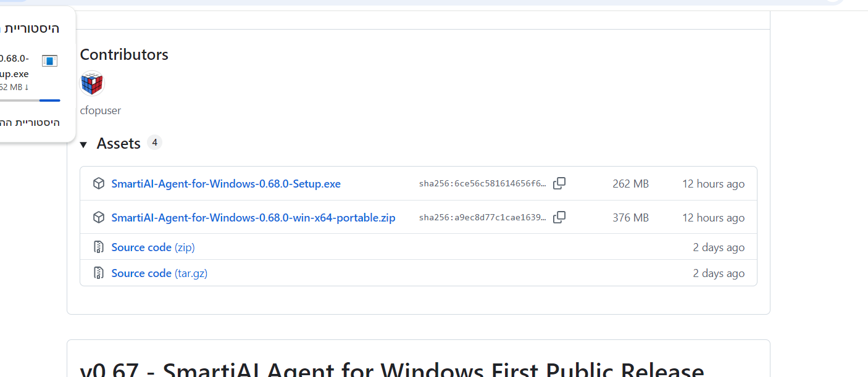Open the v0.67 First Public Release heading
The height and width of the screenshot is (377, 868).
pos(392,370)
